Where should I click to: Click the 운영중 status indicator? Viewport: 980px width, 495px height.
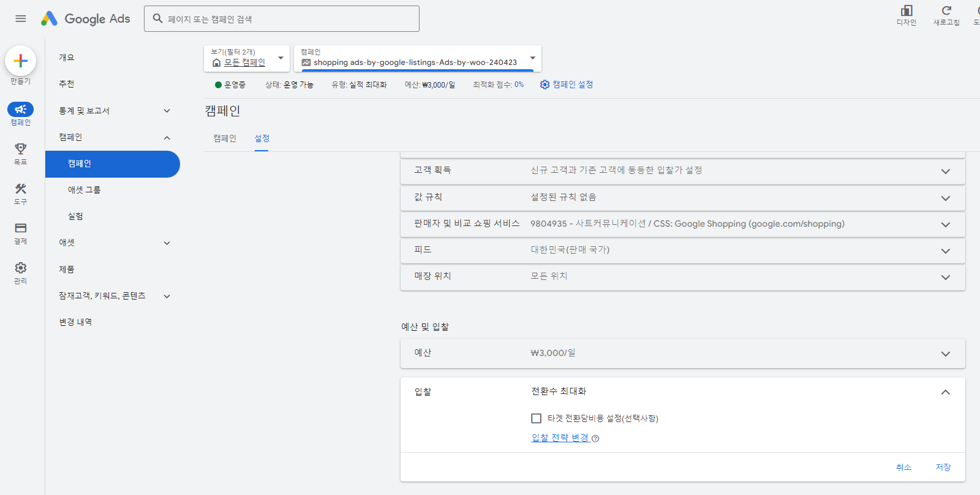[x=230, y=85]
